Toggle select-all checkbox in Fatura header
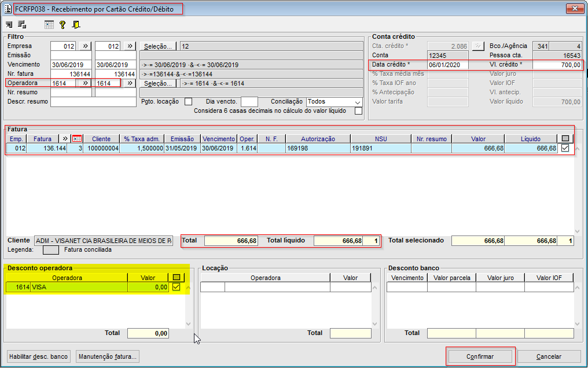Viewport: 588px width, 368px height. pyautogui.click(x=565, y=139)
